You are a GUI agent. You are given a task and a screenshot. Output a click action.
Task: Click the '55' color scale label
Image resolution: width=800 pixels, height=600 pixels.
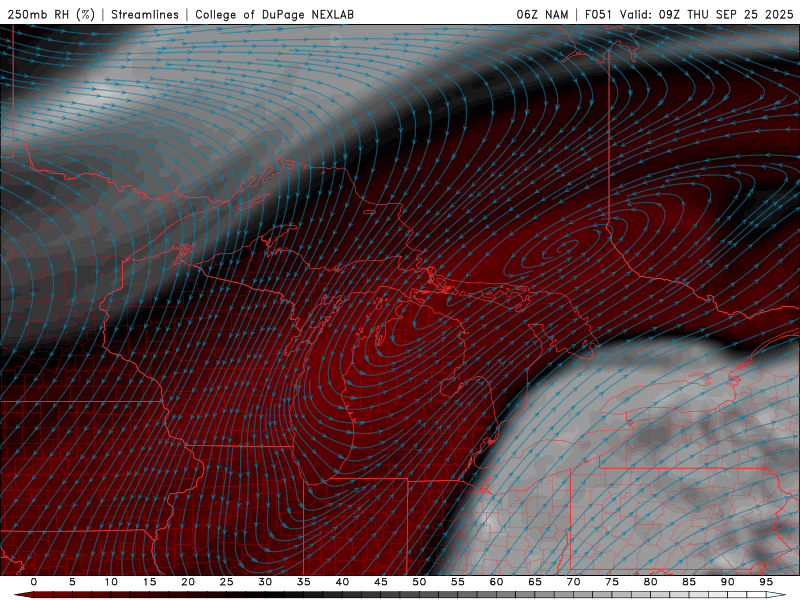click(x=458, y=582)
